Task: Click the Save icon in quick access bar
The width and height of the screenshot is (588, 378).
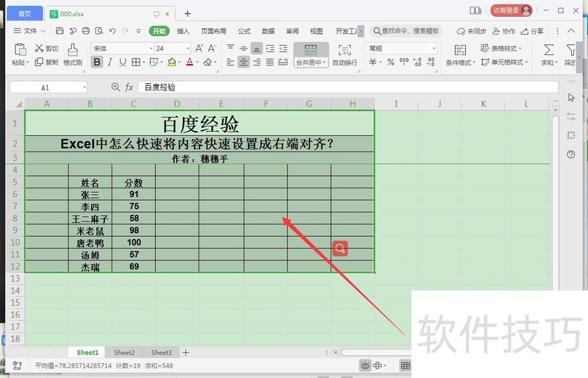Action: pyautogui.click(x=60, y=31)
